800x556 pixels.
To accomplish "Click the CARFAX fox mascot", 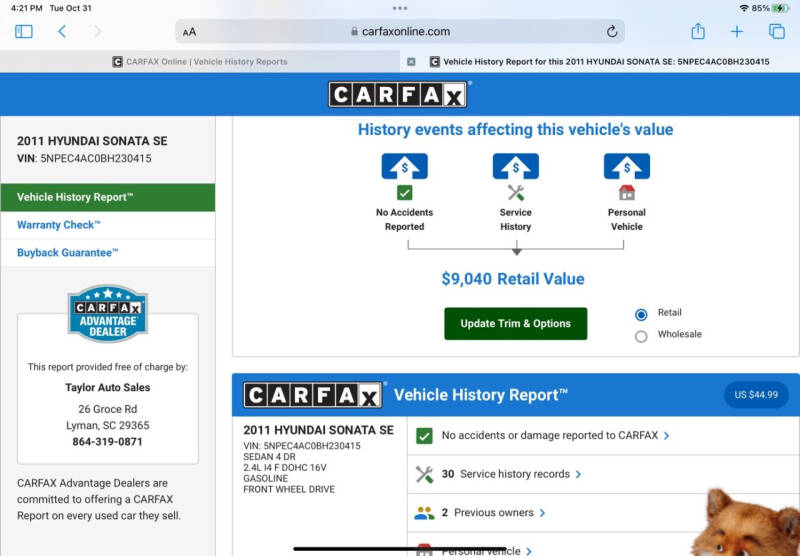I will (x=746, y=523).
